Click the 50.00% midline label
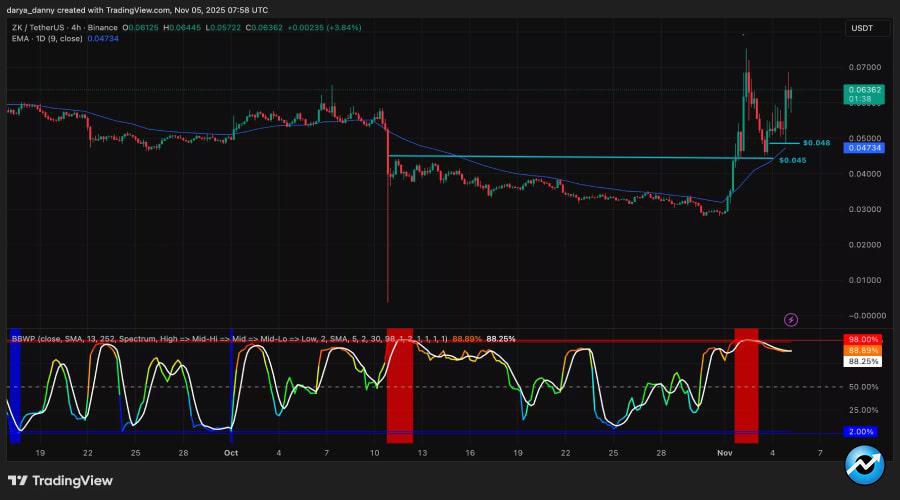 [x=862, y=386]
